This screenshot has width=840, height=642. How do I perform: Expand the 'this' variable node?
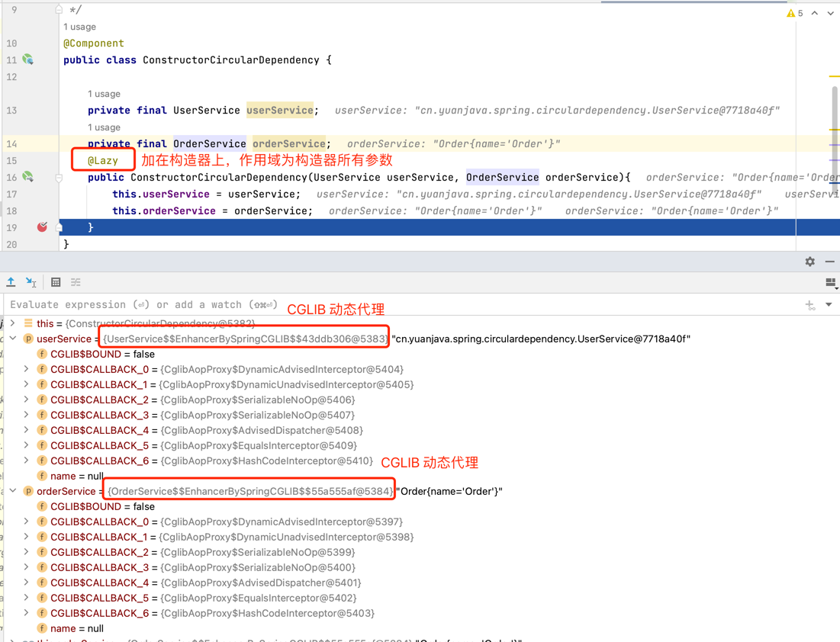pyautogui.click(x=13, y=323)
